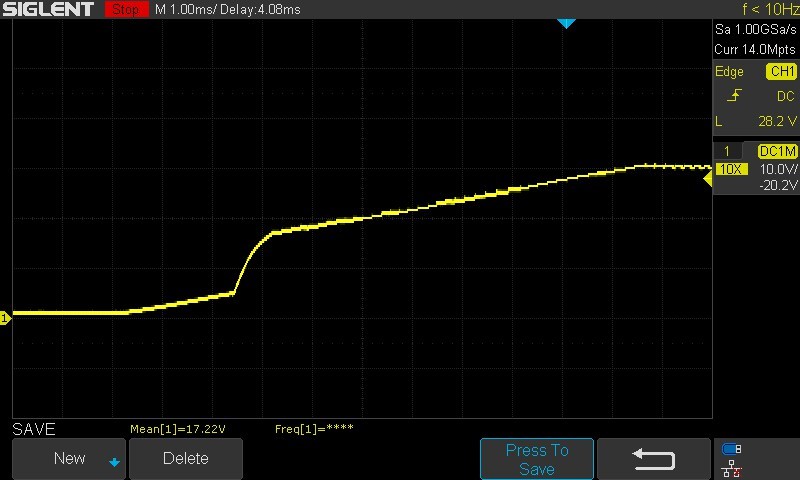
Task: Click the Freq[1]=**** measurement readout
Action: pos(314,429)
